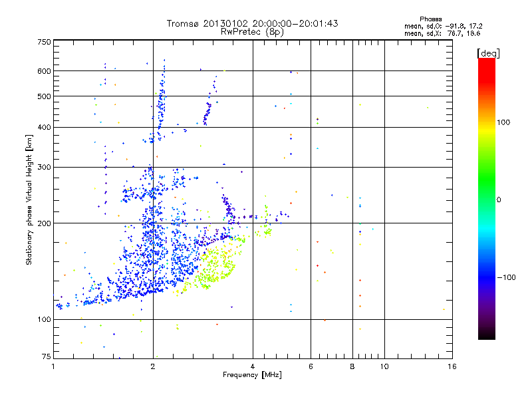Viewport: 532px width, 399px height.
Task: Click the '-100' colorbar tick label
Action: click(507, 277)
